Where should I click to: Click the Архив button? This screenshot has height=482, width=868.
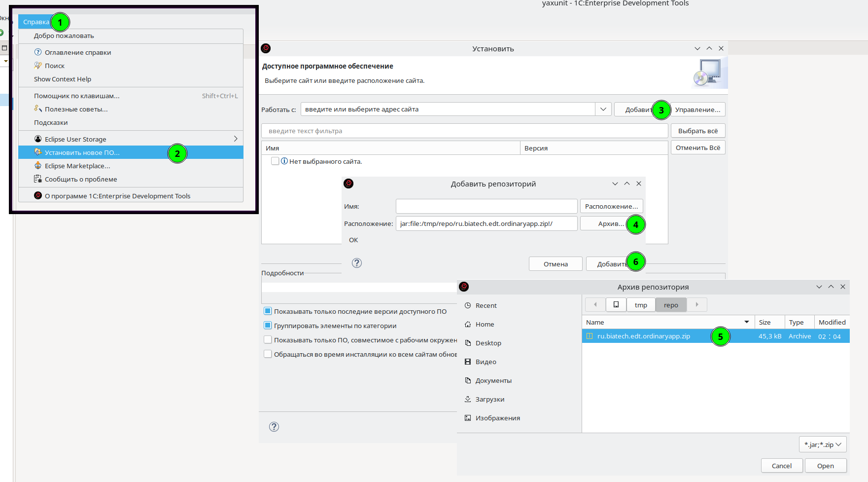(x=611, y=223)
